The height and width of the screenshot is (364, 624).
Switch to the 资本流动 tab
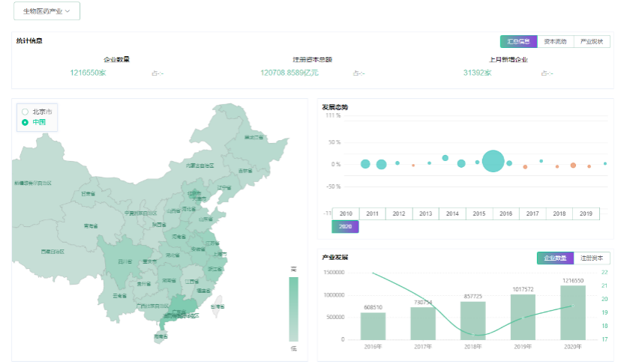pyautogui.click(x=555, y=42)
